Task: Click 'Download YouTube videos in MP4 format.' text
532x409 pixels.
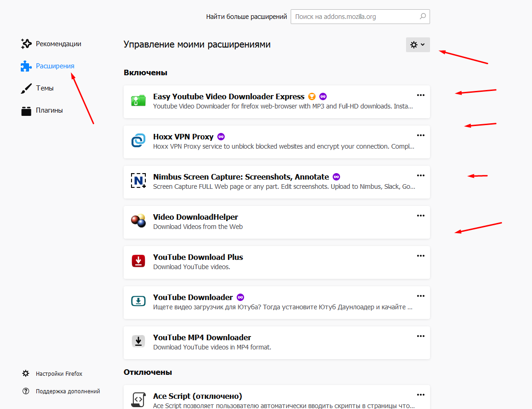Action: point(212,347)
